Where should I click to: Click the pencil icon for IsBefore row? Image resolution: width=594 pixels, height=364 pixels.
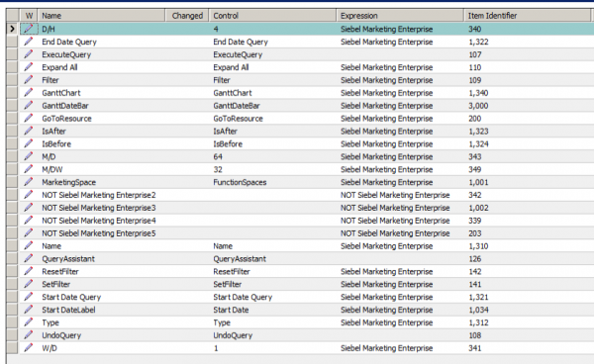[29, 143]
